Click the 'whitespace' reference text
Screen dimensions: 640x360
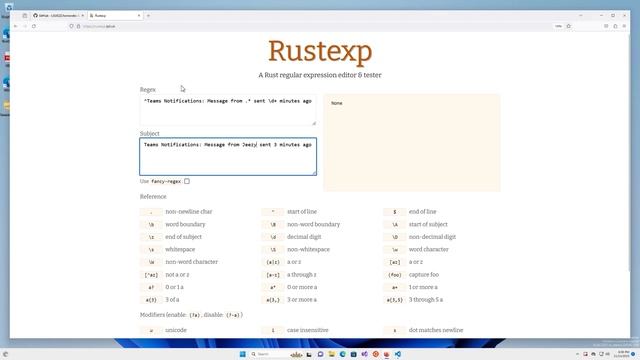click(180, 249)
